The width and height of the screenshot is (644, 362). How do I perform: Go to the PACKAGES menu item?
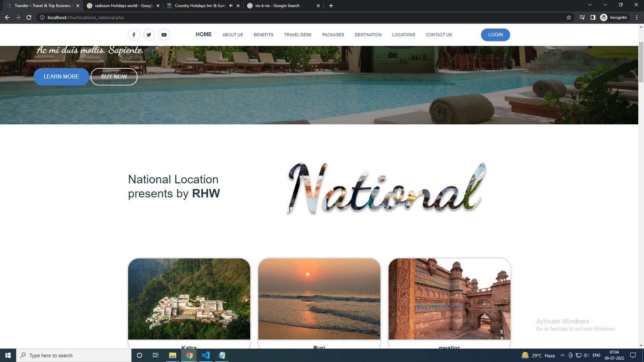click(x=333, y=35)
